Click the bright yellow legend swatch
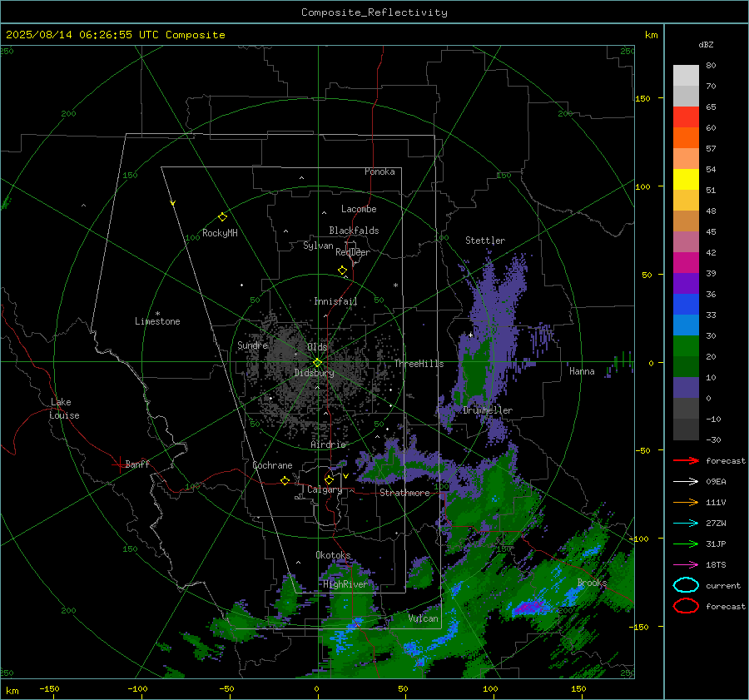This screenshot has width=749, height=700. click(x=686, y=180)
